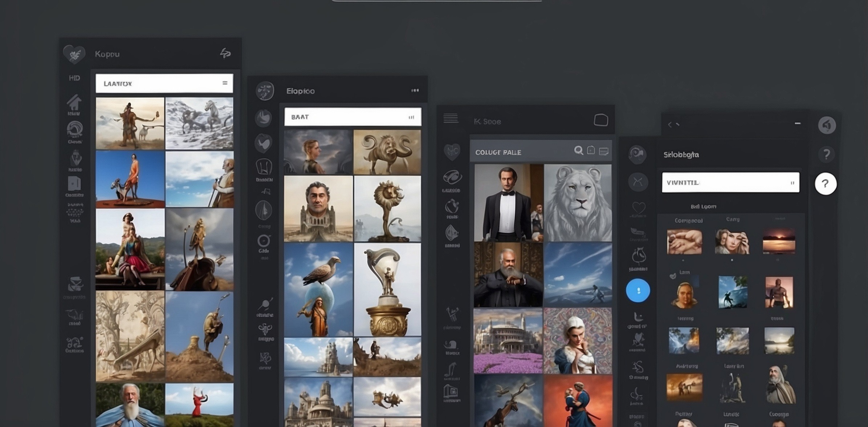Click back arrow in Sirlobbojta window top bar
The image size is (868, 427).
pyautogui.click(x=670, y=125)
